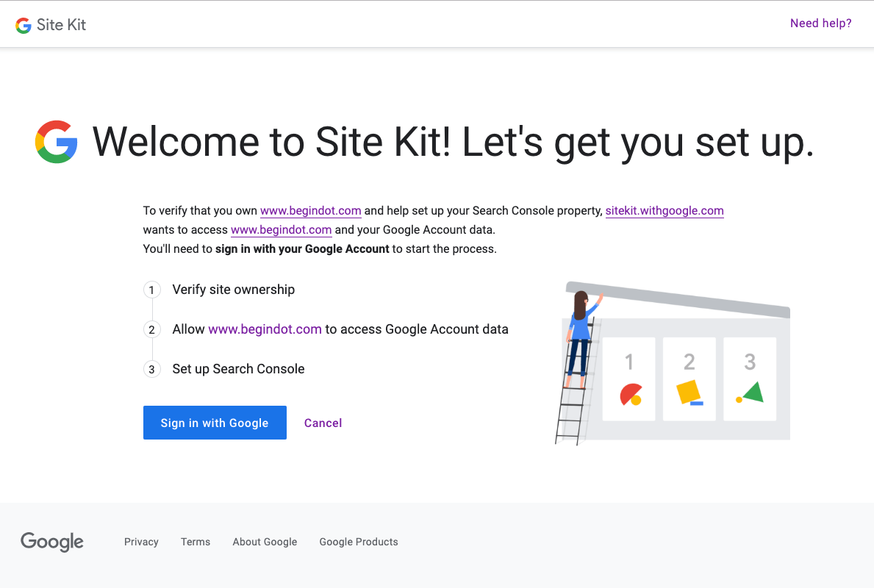Viewport: 874px width, 588px height.
Task: Select step 1 circle for Verify site ownership
Action: pos(151,290)
